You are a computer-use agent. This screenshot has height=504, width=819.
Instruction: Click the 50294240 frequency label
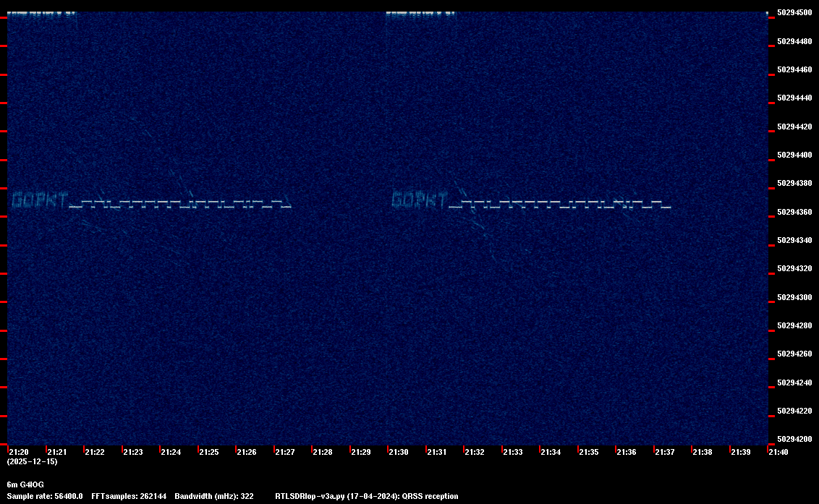point(794,383)
